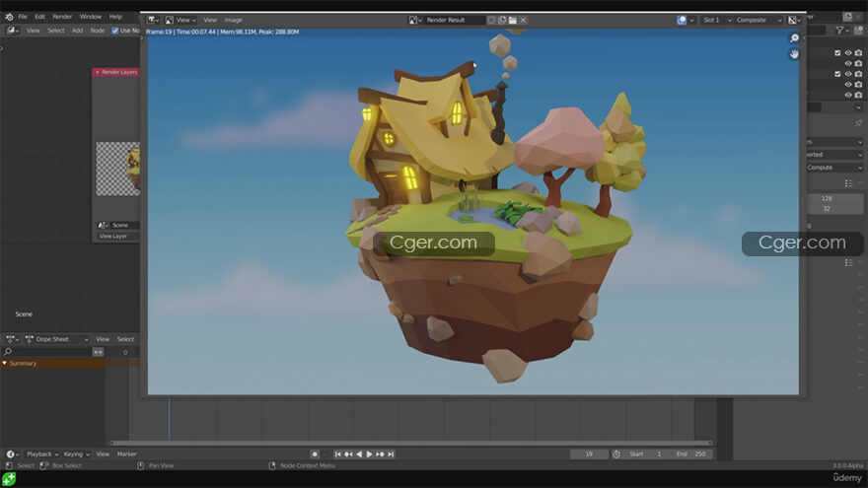The width and height of the screenshot is (868, 488).
Task: Unlink Render Result with the X icon
Action: [x=524, y=20]
